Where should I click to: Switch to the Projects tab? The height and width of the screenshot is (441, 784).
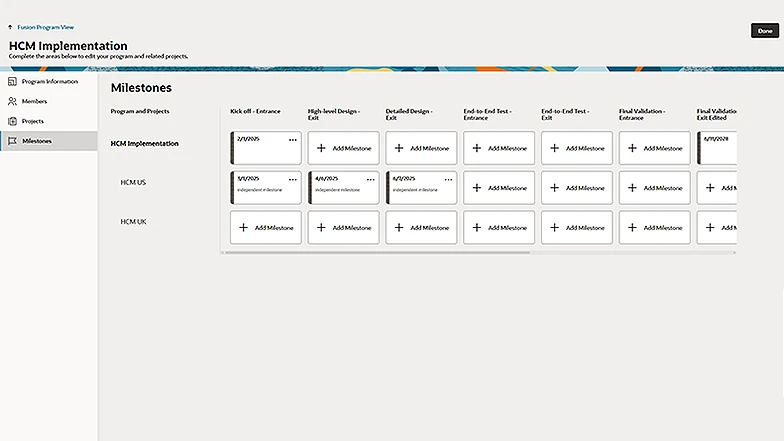[33, 121]
